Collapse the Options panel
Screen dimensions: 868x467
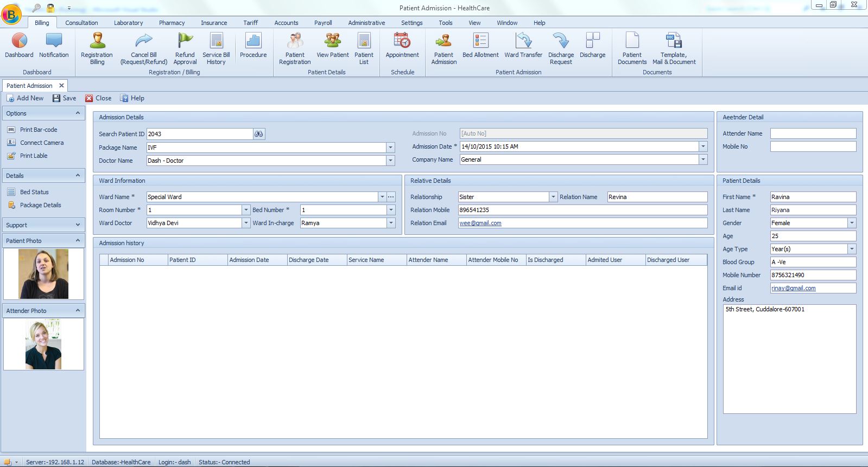pyautogui.click(x=78, y=113)
